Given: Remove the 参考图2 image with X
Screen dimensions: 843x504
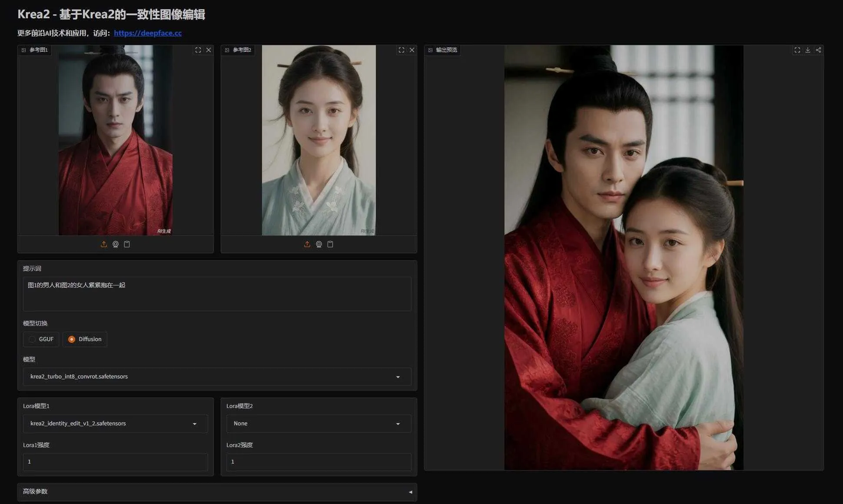Looking at the screenshot, I should (412, 50).
